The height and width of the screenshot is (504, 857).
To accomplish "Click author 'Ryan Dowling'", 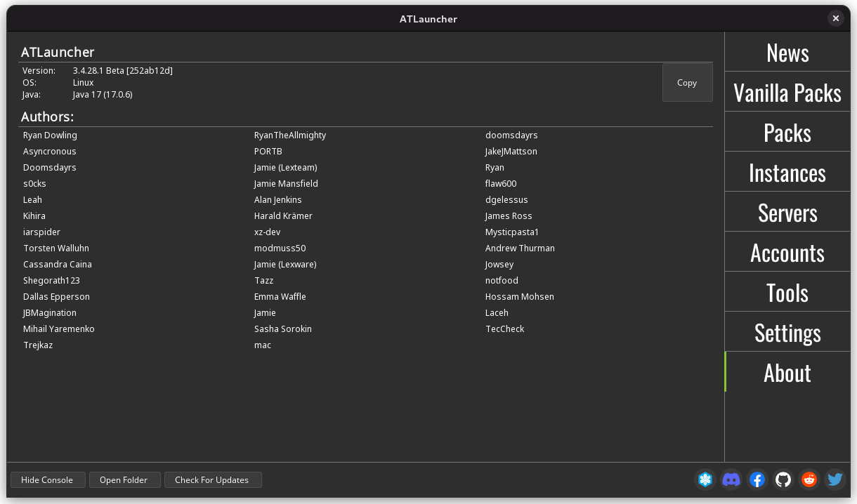I will tap(50, 135).
